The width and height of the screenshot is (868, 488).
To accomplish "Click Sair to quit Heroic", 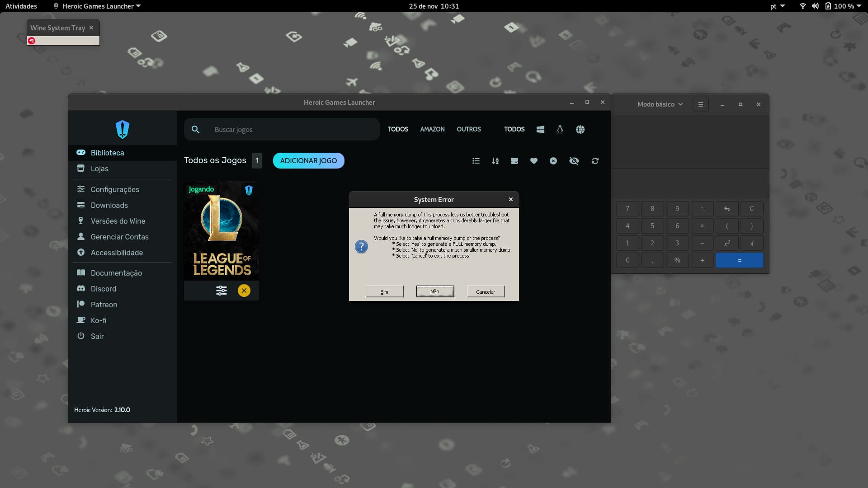I will (x=123, y=336).
